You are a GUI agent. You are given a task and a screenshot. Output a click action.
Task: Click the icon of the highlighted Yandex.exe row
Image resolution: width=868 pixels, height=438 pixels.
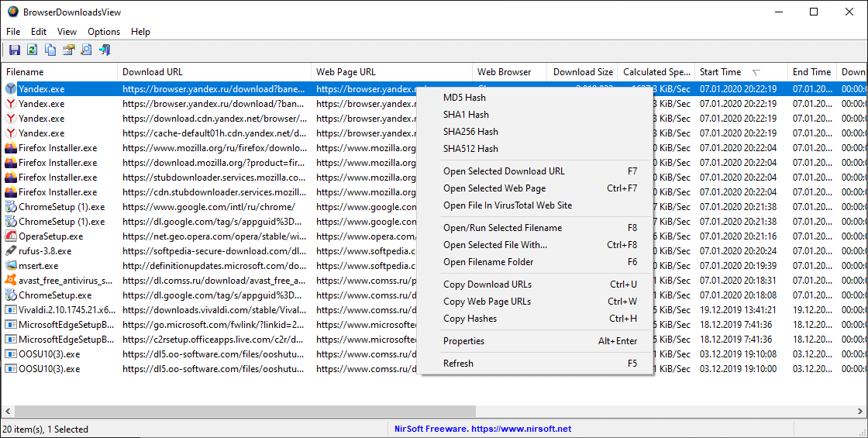[11, 88]
